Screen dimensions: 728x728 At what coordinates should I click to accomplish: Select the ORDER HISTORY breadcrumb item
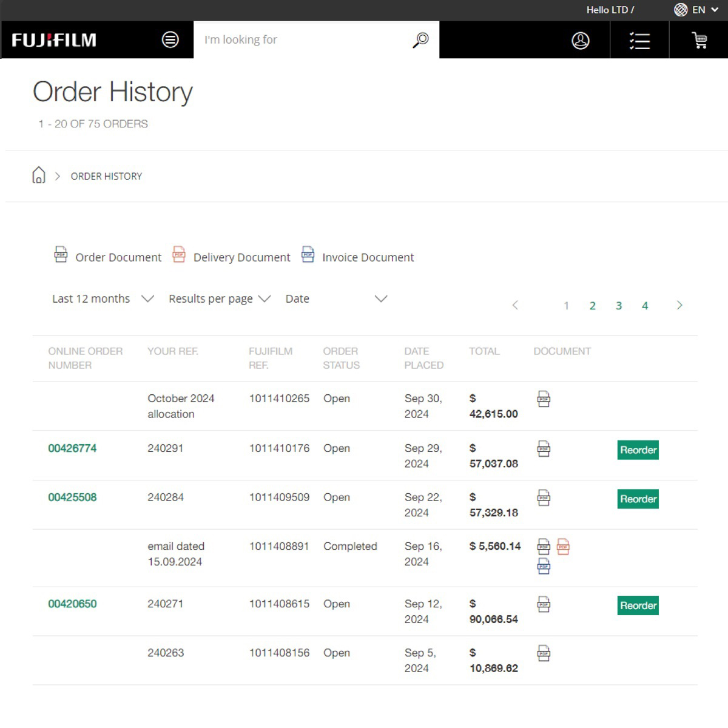click(106, 176)
